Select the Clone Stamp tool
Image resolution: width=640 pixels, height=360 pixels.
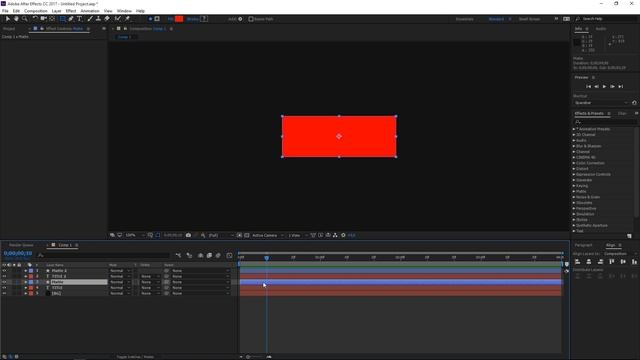tap(98, 19)
